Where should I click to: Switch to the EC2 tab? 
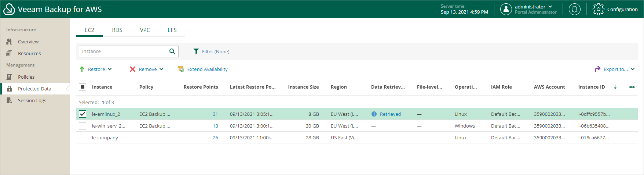pyautogui.click(x=89, y=30)
